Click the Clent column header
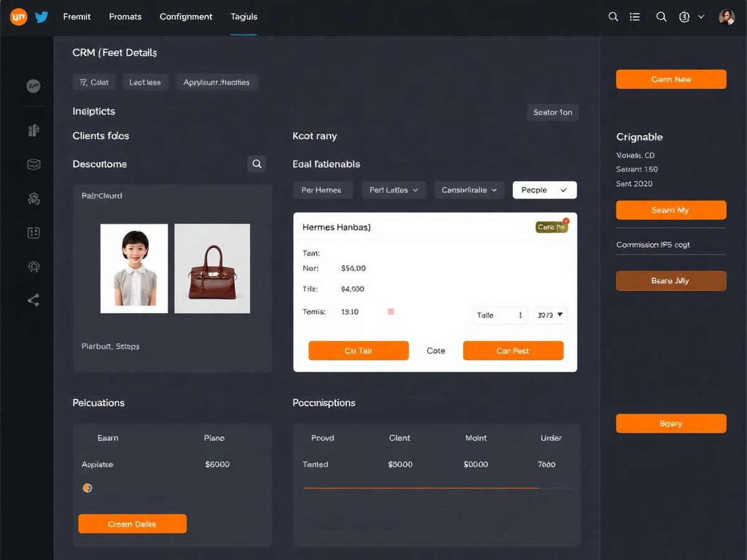747x560 pixels. click(400, 438)
